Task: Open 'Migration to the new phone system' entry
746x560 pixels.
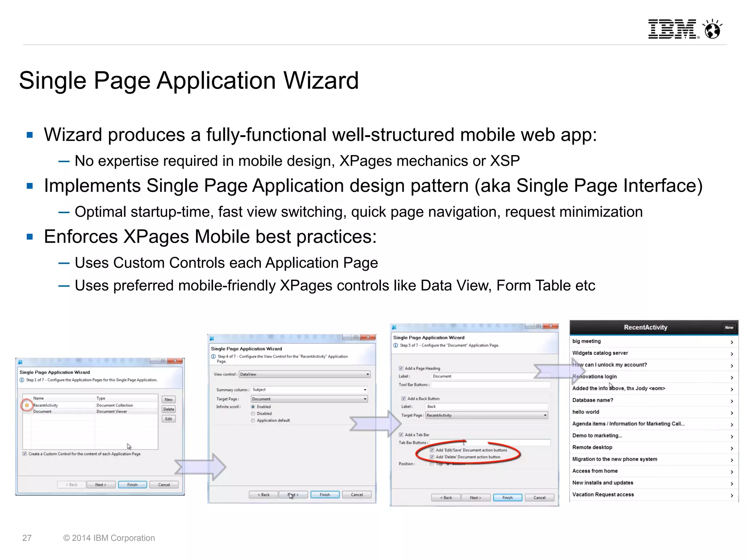Action: pos(654,459)
